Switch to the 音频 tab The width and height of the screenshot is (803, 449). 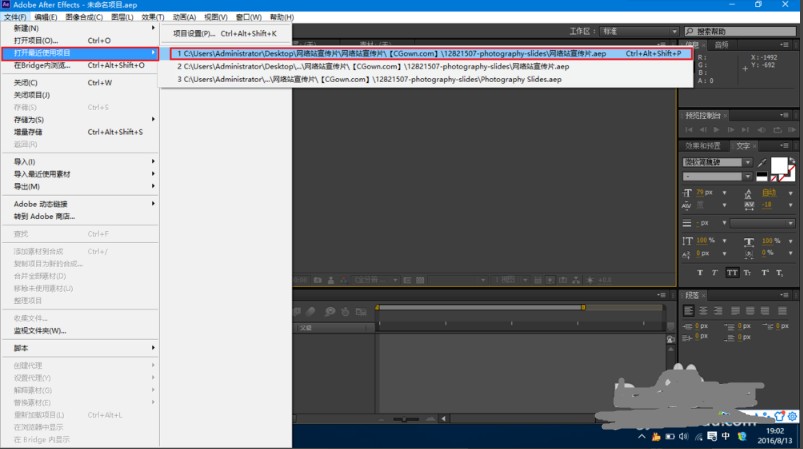(x=722, y=45)
